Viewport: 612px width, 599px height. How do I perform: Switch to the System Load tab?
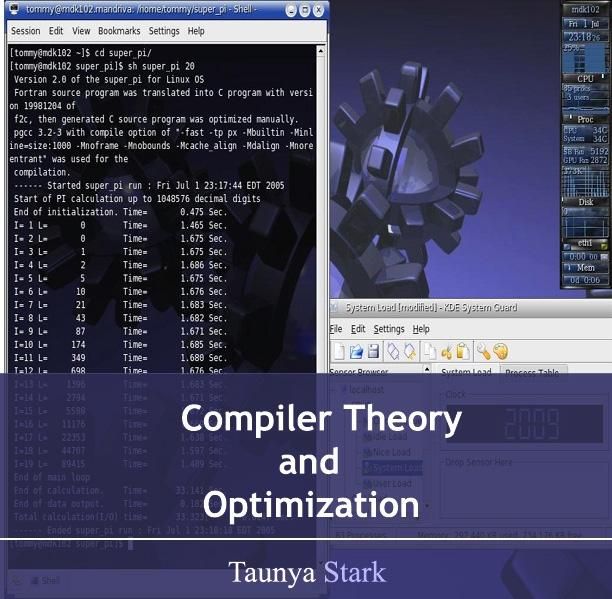[x=466, y=371]
